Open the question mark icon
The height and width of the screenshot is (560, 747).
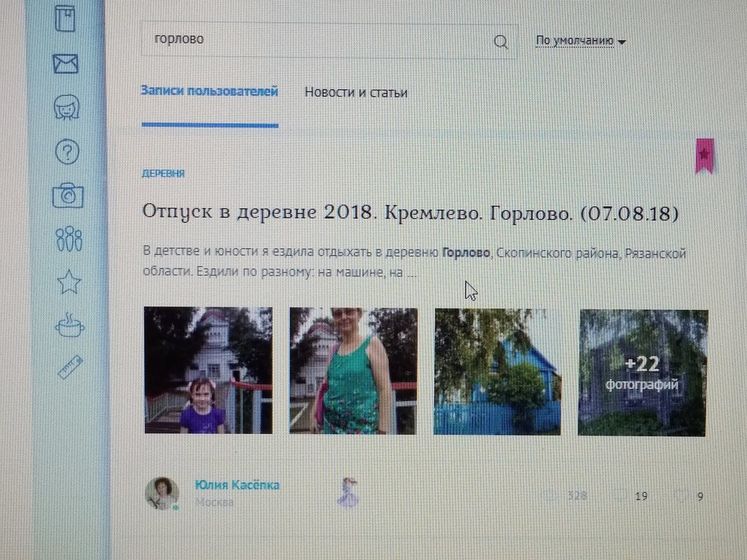(x=67, y=152)
